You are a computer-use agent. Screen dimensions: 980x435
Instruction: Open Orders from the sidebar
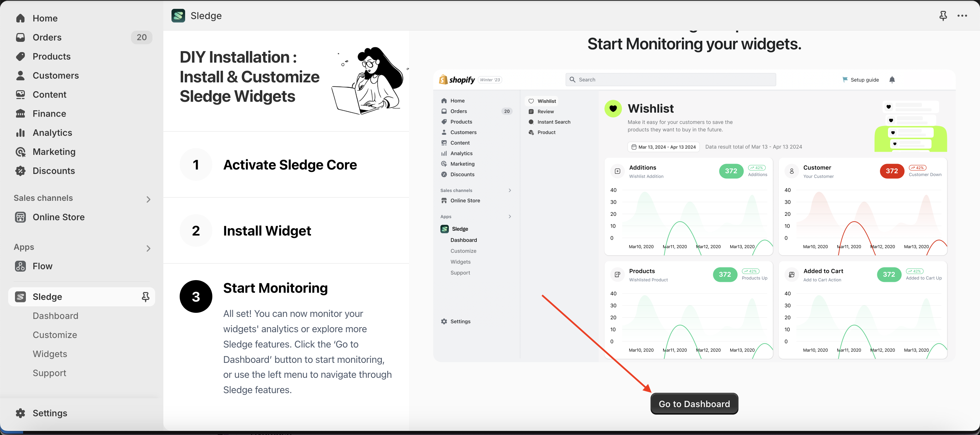(47, 37)
